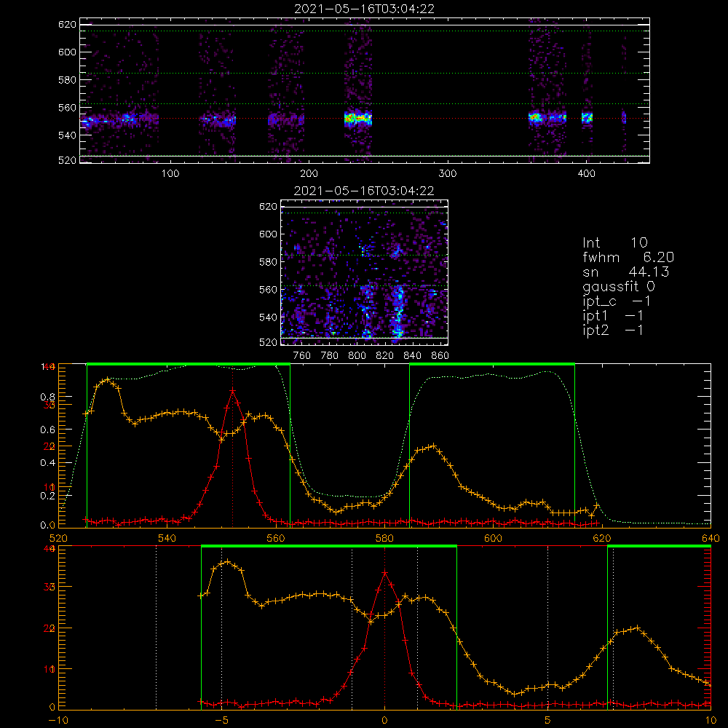
Task: Click x-axis label '520' of the profile plot
Action: tap(58, 539)
